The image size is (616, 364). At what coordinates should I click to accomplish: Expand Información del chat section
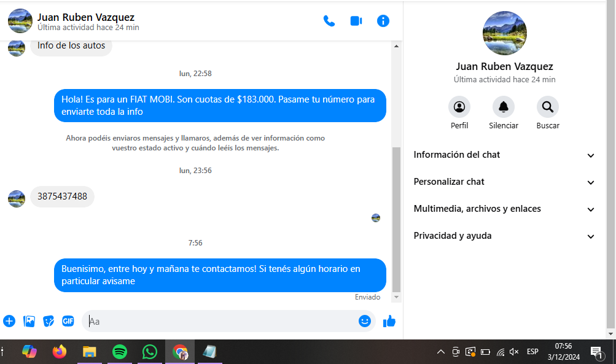pyautogui.click(x=504, y=155)
